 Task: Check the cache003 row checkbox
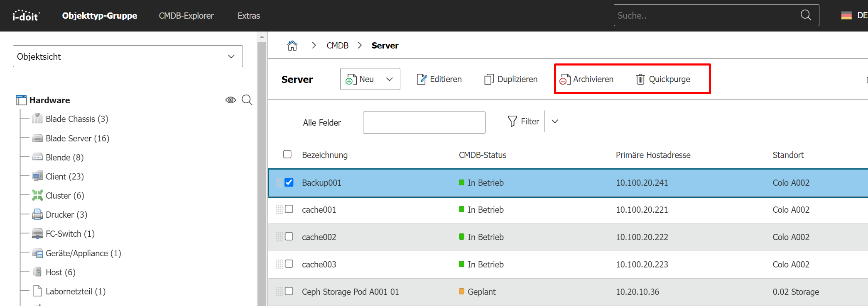289,264
